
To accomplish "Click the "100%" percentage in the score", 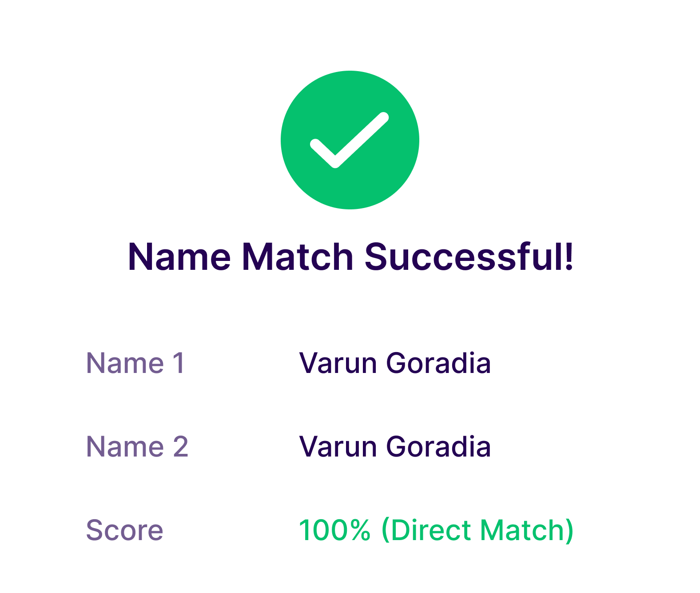I will tap(334, 530).
